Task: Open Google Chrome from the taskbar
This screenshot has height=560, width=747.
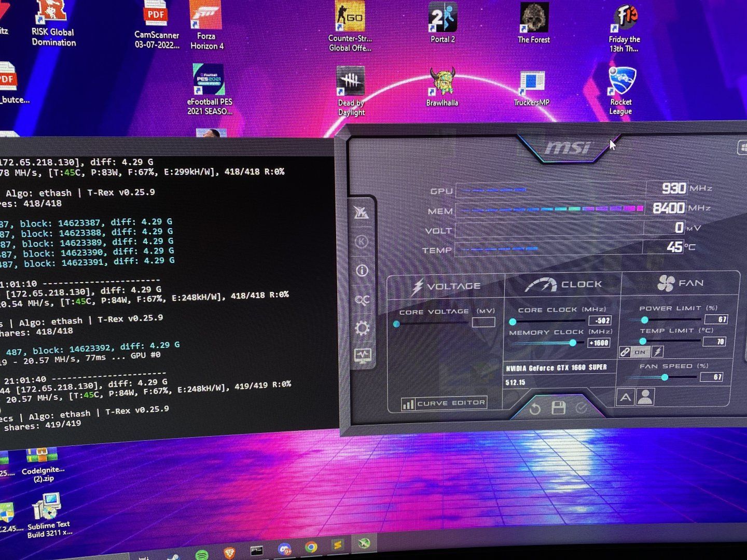Action: pos(311,547)
